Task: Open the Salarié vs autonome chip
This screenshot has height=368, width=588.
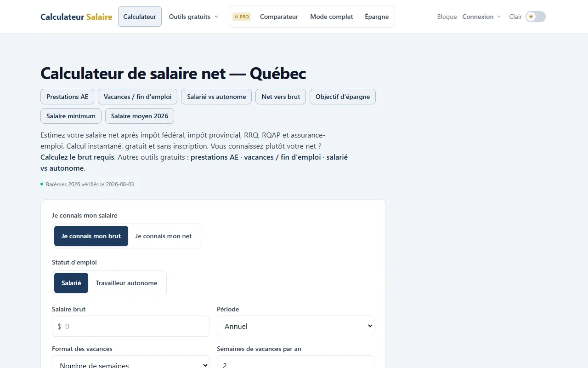Action: click(216, 97)
